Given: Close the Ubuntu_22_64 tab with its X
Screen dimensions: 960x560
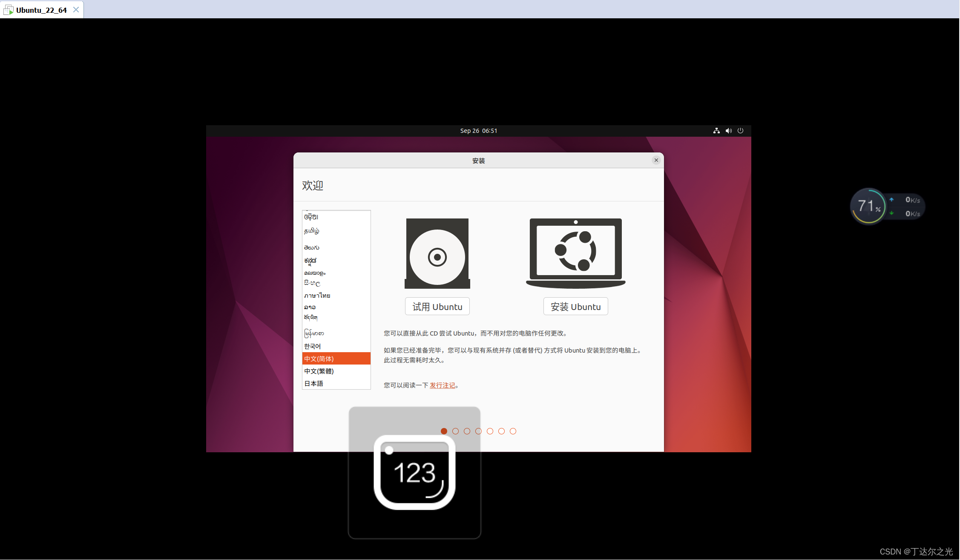Looking at the screenshot, I should point(76,9).
